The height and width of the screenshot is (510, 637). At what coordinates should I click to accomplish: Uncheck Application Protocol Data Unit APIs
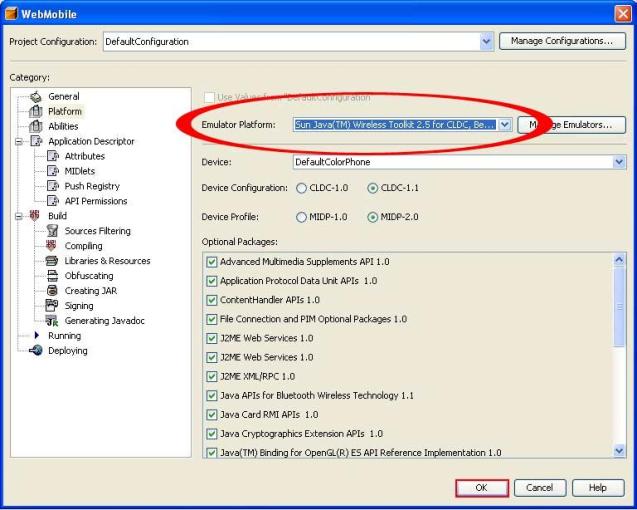coord(211,281)
